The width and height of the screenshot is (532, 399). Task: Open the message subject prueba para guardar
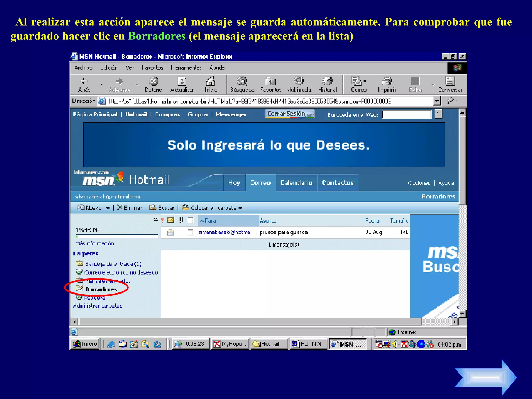click(284, 232)
